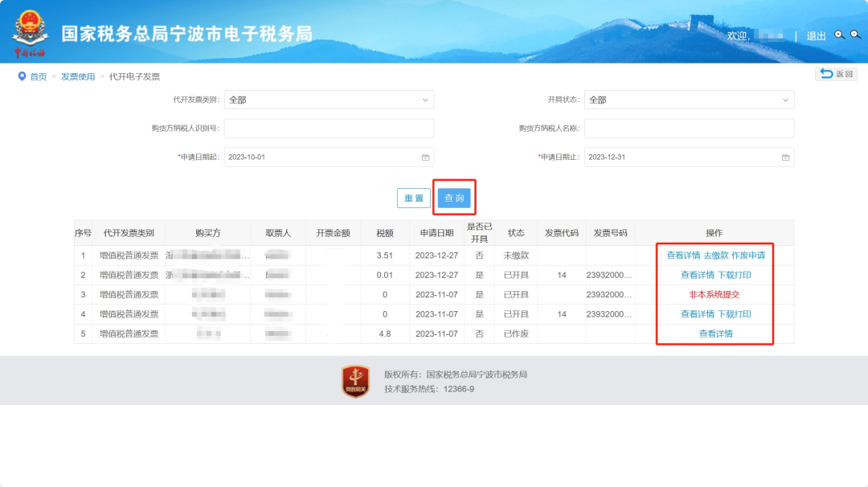Focus the 购货方纳税人名称 input field

pyautogui.click(x=690, y=129)
